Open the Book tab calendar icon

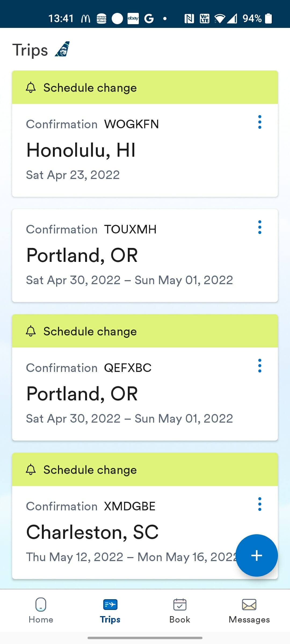pos(180,605)
